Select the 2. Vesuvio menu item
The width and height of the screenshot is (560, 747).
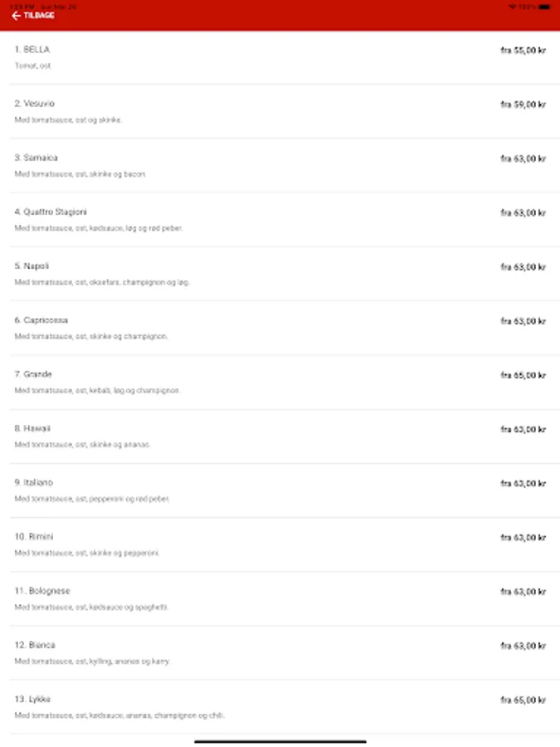tap(280, 111)
